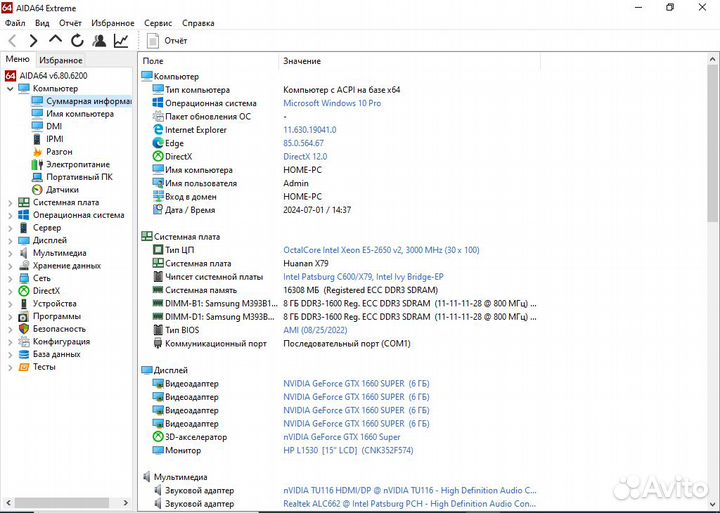Viewport: 720px width, 513px height.
Task: Navigate forward with the right arrow
Action: pyautogui.click(x=33, y=40)
